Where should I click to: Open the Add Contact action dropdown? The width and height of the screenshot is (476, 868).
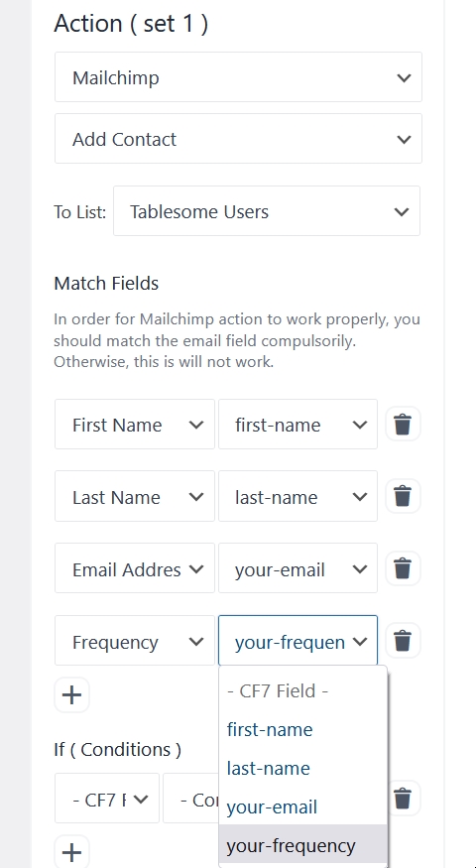tap(239, 139)
